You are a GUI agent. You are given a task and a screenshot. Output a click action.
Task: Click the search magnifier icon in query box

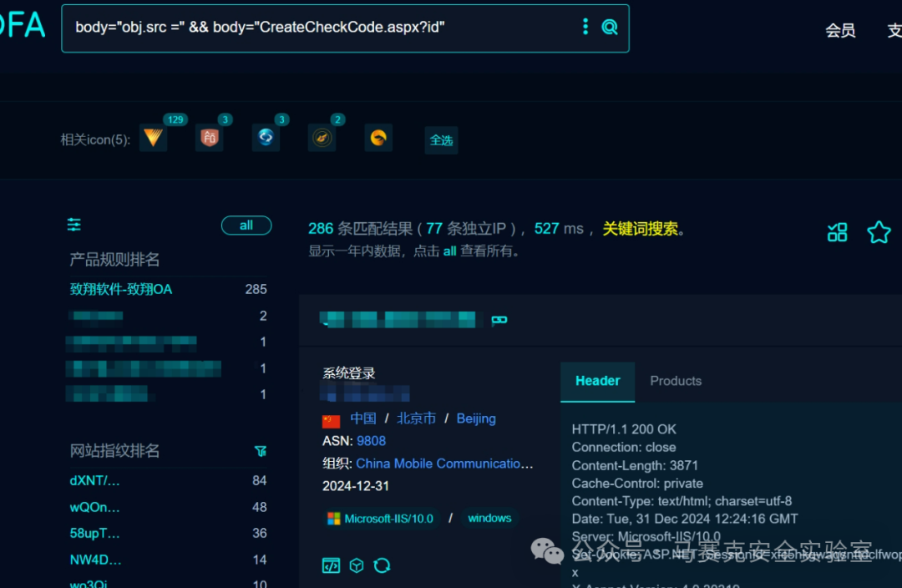pos(609,27)
